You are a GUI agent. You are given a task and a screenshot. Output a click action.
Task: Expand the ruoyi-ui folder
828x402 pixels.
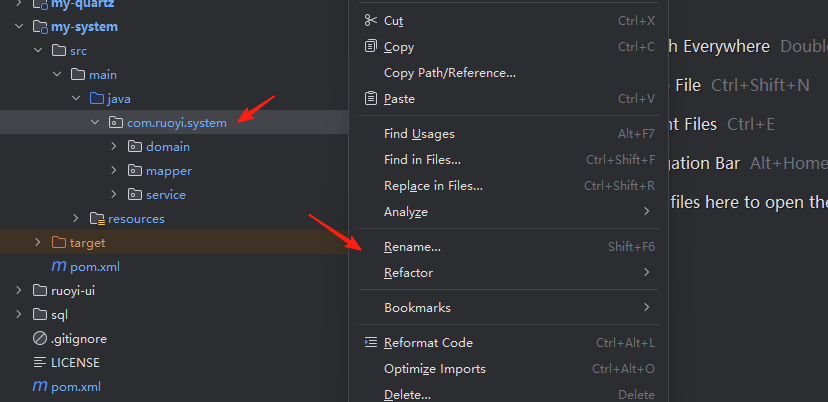click(20, 290)
